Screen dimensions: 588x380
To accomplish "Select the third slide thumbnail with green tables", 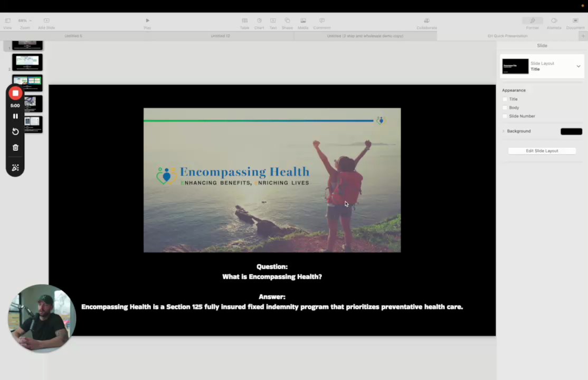I will click(27, 83).
